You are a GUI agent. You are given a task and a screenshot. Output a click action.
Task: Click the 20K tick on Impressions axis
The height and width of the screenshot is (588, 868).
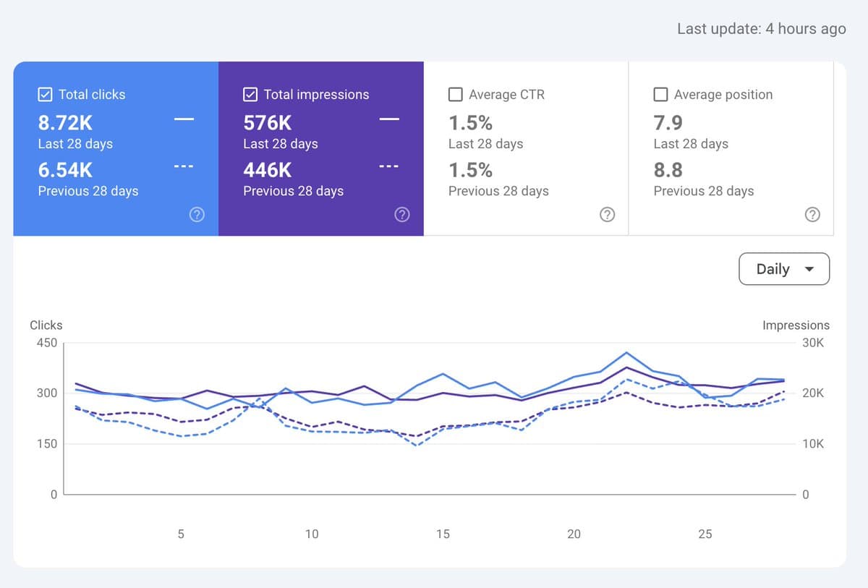813,393
